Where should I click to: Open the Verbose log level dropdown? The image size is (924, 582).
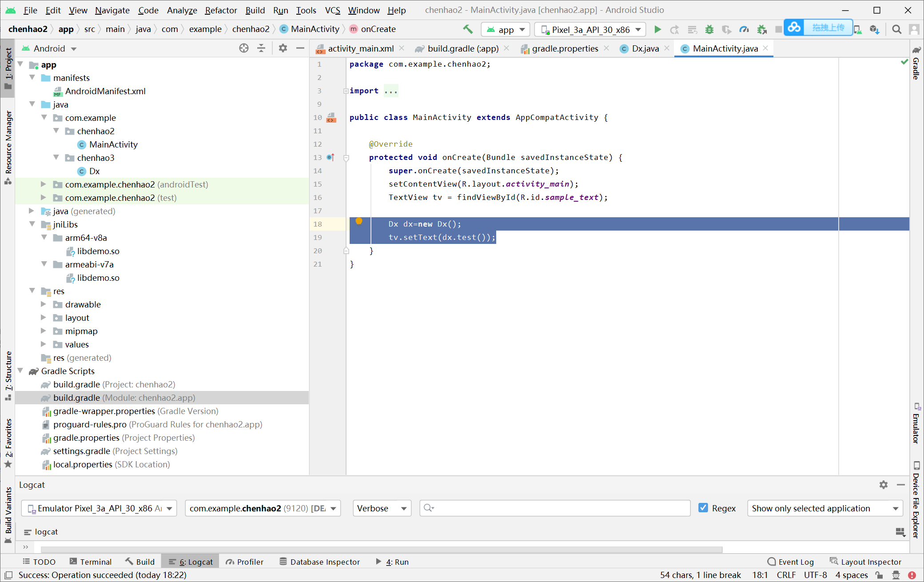click(381, 508)
